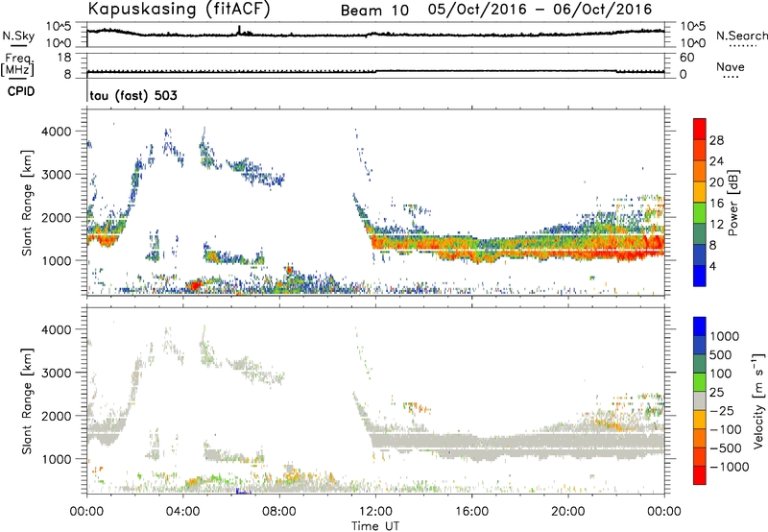Click the gray -25 to 25 segment of Velocity bar
The image size is (768, 532).
(700, 401)
